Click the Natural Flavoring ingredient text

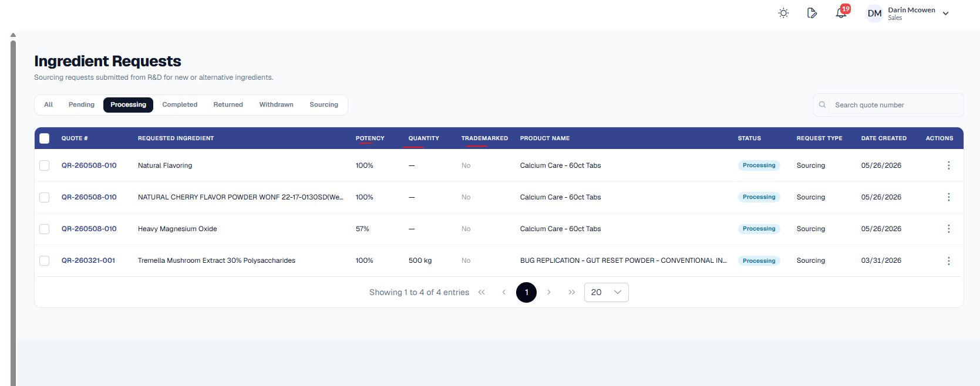[165, 165]
